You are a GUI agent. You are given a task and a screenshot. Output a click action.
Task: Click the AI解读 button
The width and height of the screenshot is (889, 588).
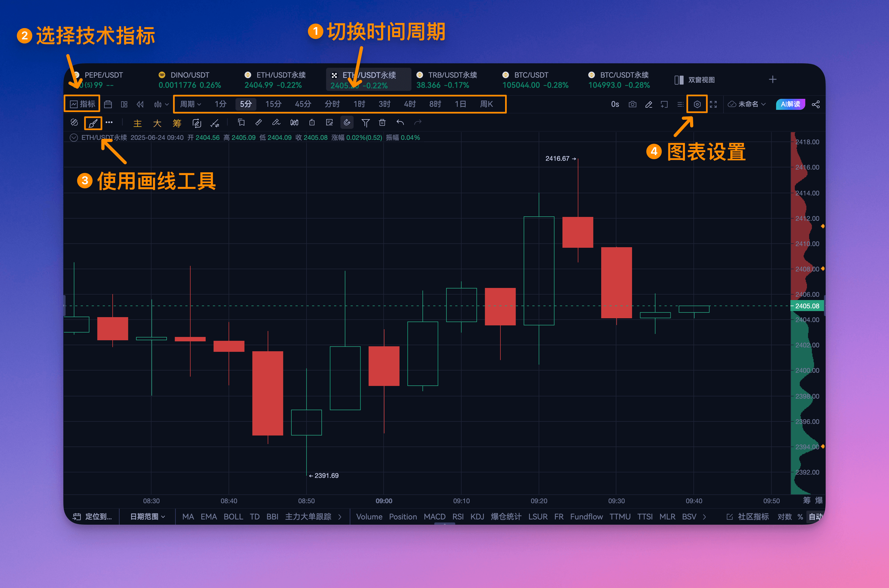(x=790, y=104)
